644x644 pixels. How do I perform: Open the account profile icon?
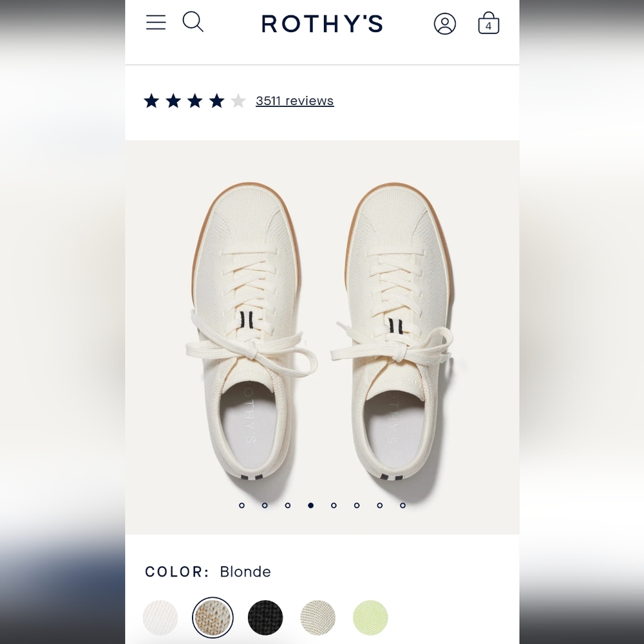tap(446, 24)
